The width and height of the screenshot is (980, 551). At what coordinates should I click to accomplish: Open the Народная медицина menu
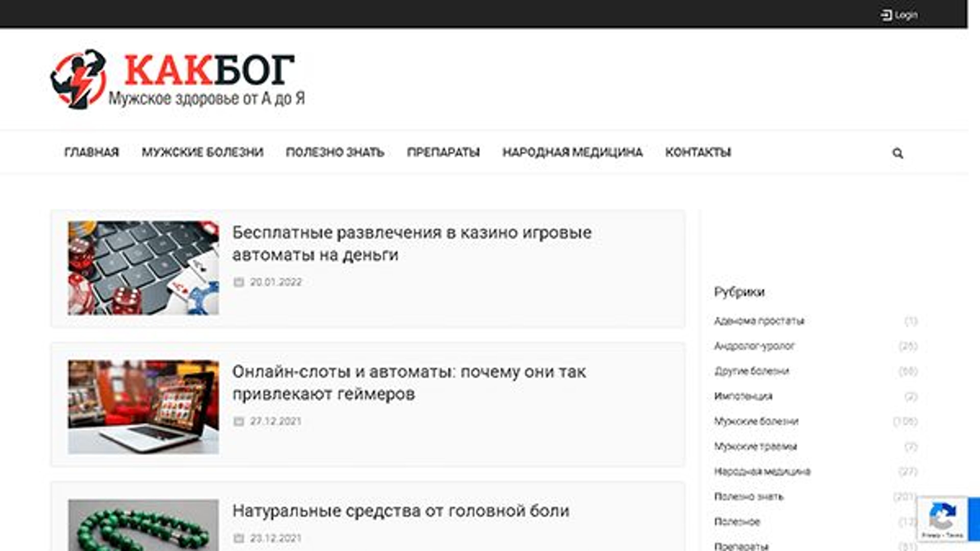[572, 153]
